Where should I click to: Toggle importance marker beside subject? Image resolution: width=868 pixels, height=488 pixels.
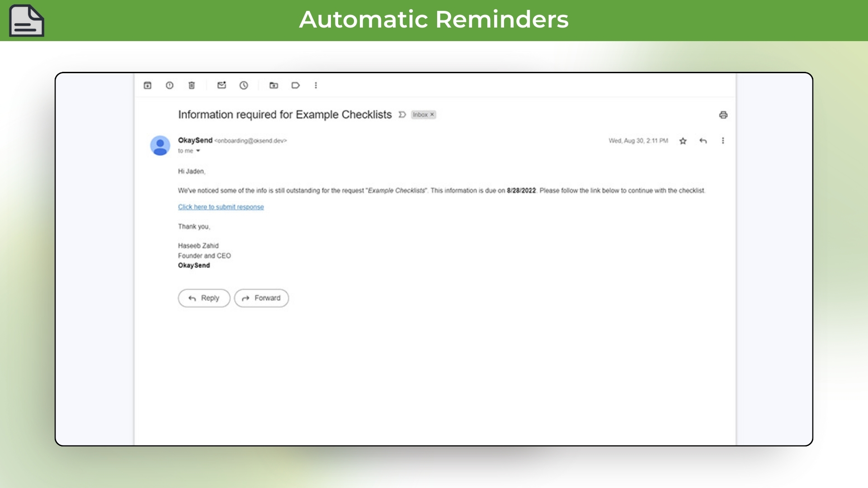[402, 115]
